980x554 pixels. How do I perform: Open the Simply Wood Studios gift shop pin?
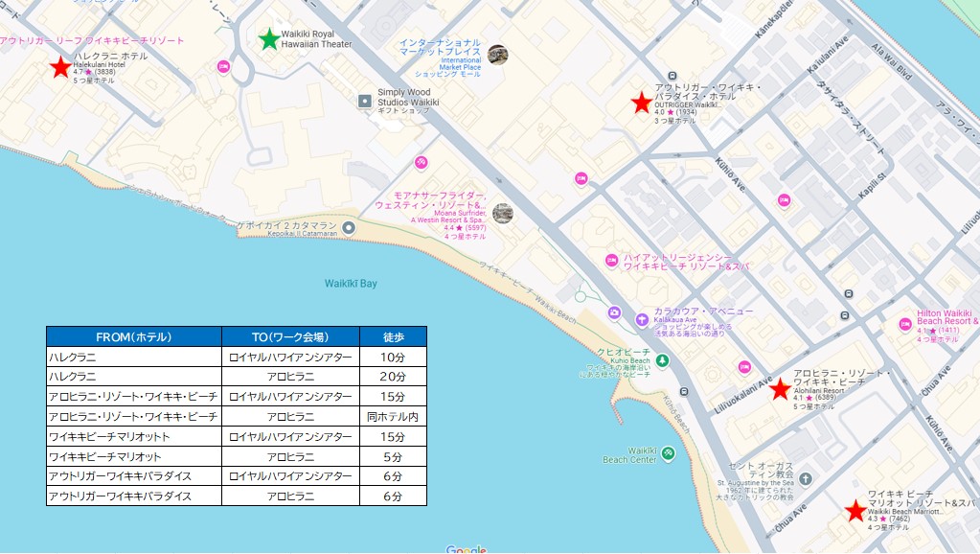pos(365,101)
